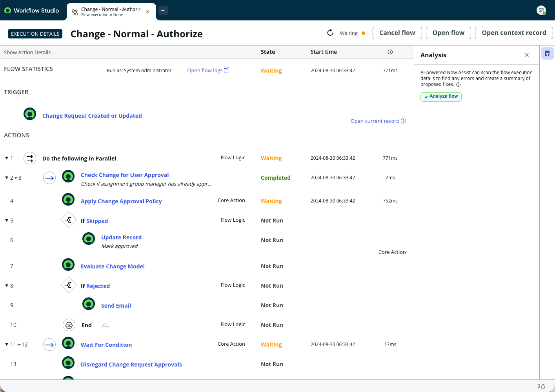Image resolution: width=555 pixels, height=392 pixels.
Task: Open a new tab with plus button
Action: click(x=163, y=11)
